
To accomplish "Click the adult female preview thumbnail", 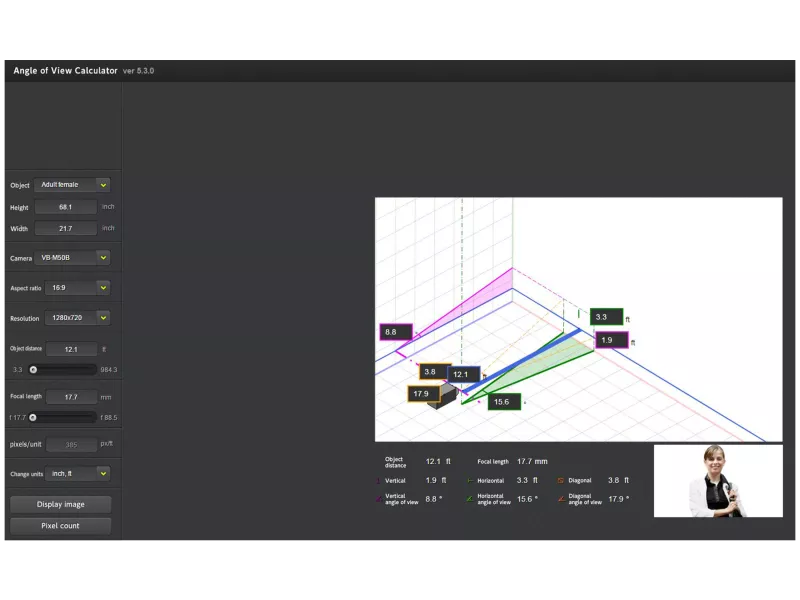I will [718, 481].
